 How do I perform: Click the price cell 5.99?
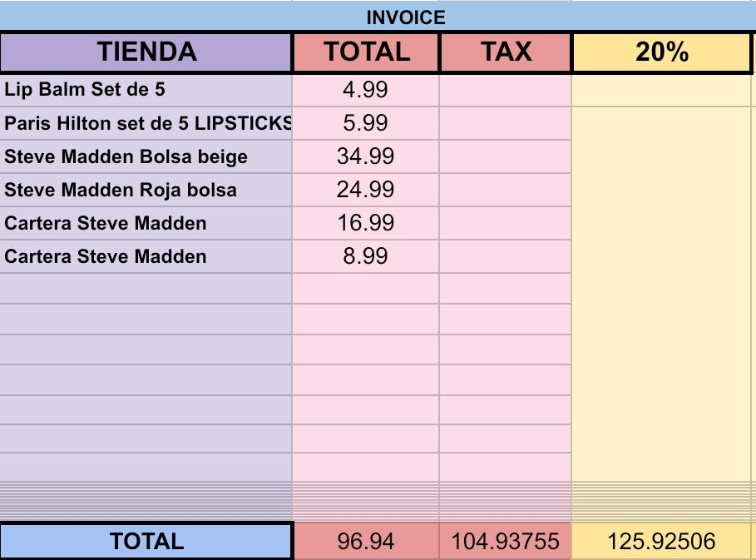[366, 123]
